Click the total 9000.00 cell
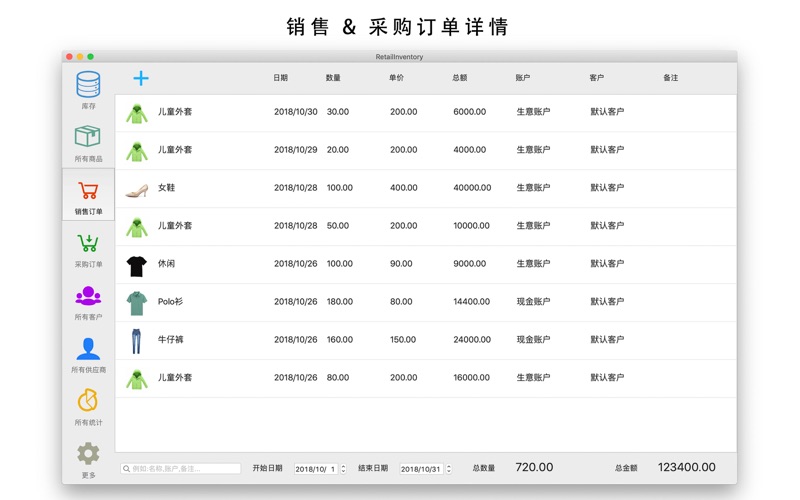The height and width of the screenshot is (500, 800). click(x=469, y=263)
